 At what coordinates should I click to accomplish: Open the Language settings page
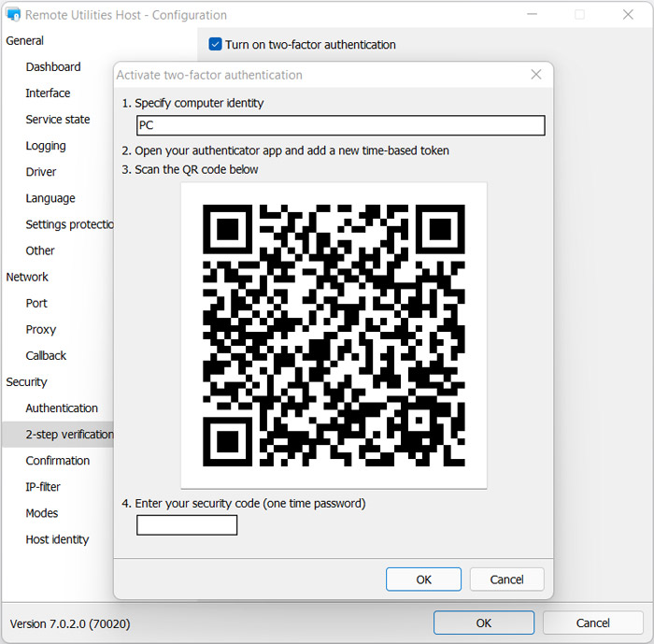50,198
